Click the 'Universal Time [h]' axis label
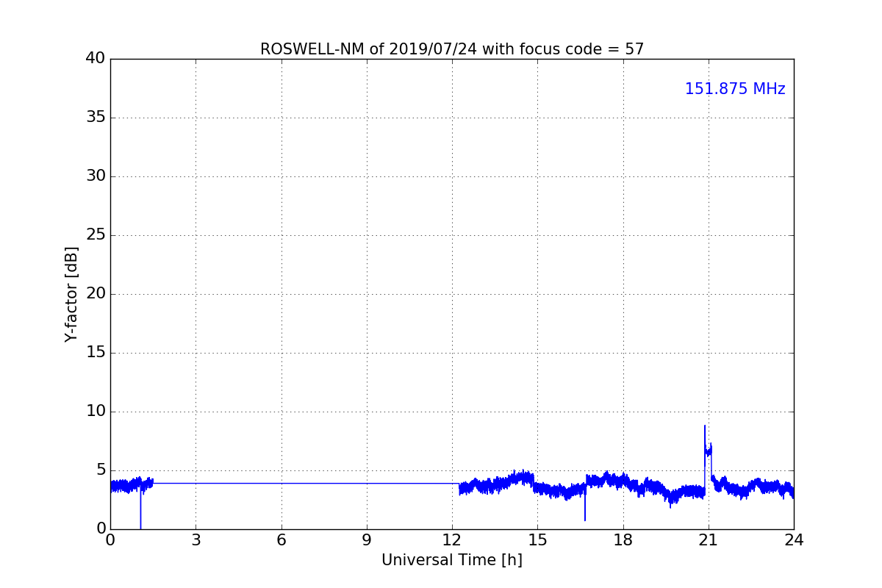The height and width of the screenshot is (588, 882). coord(452,560)
